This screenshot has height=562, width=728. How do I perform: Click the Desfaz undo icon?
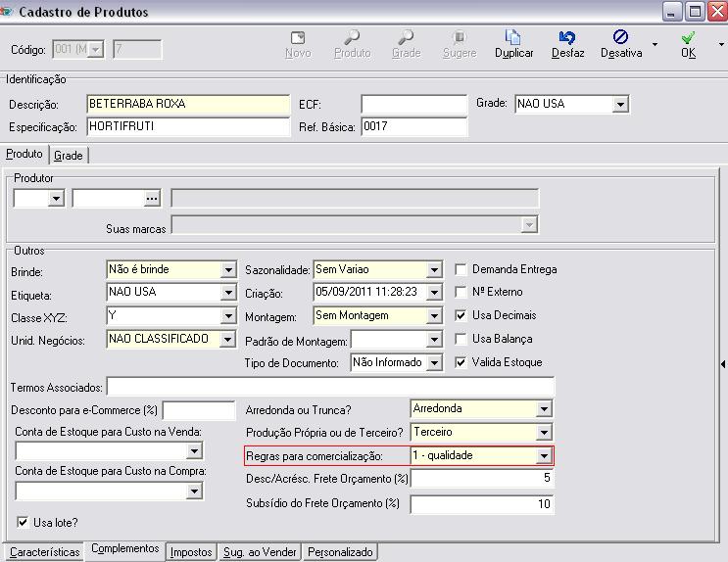tap(567, 38)
